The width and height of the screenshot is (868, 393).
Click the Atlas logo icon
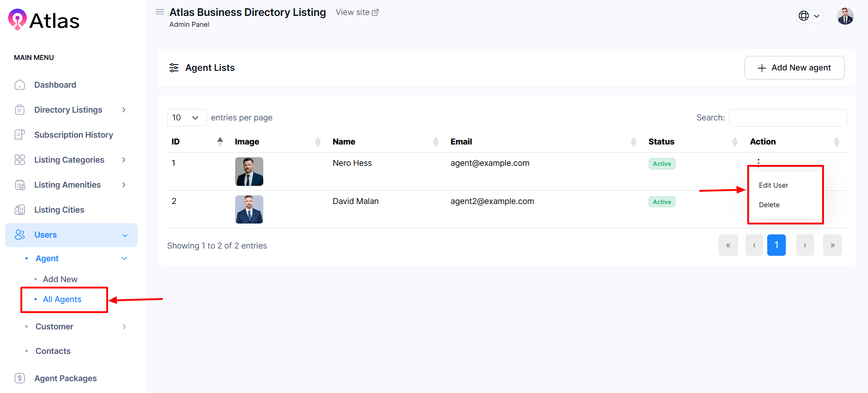(17, 20)
